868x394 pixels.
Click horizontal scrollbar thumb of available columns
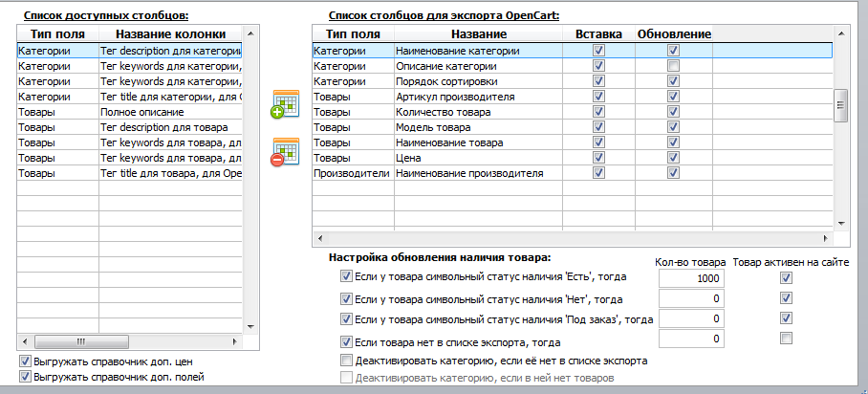pyautogui.click(x=81, y=340)
